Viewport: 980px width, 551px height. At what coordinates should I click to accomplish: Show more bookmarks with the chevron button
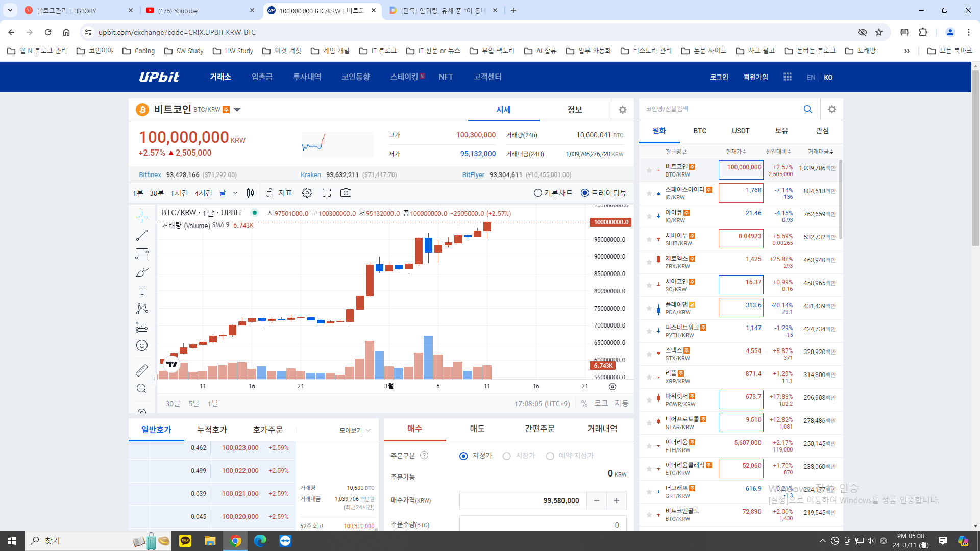tap(907, 51)
